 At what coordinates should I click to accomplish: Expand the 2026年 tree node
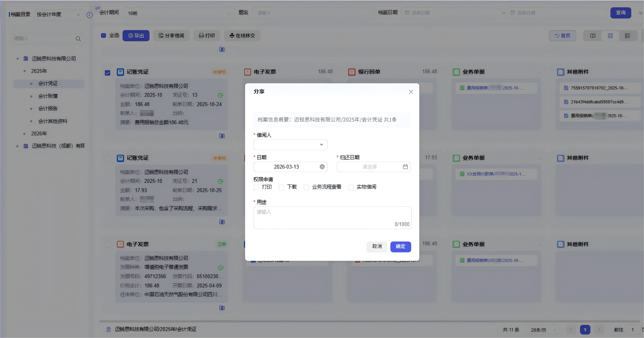click(25, 134)
